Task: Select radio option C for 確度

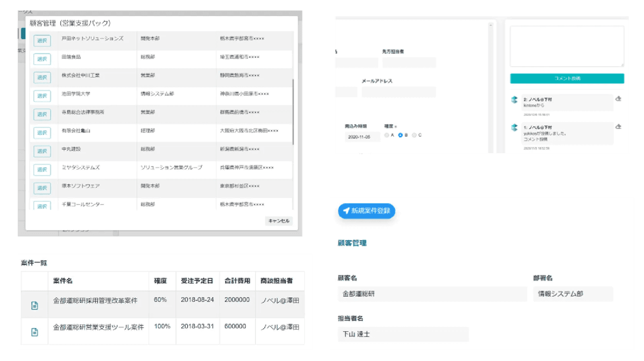Action: point(414,135)
